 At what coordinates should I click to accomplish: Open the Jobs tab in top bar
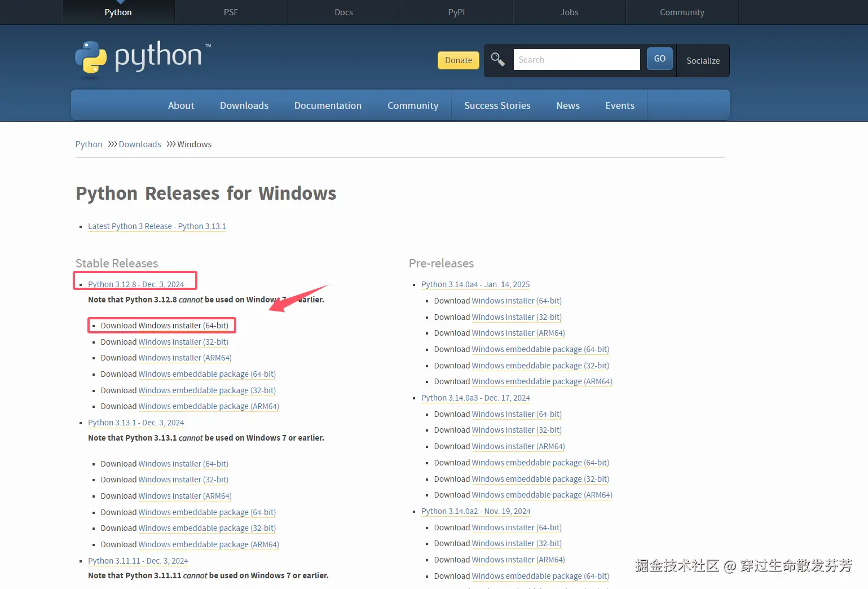tap(569, 12)
